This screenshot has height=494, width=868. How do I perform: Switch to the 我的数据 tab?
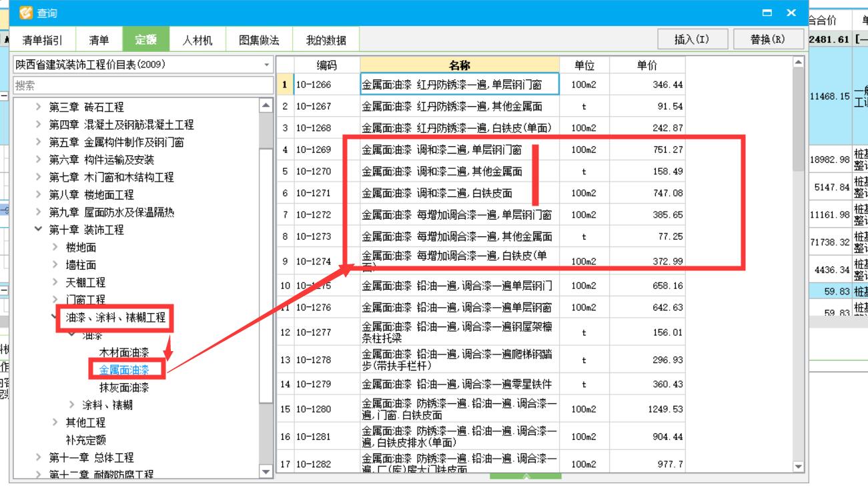click(326, 40)
